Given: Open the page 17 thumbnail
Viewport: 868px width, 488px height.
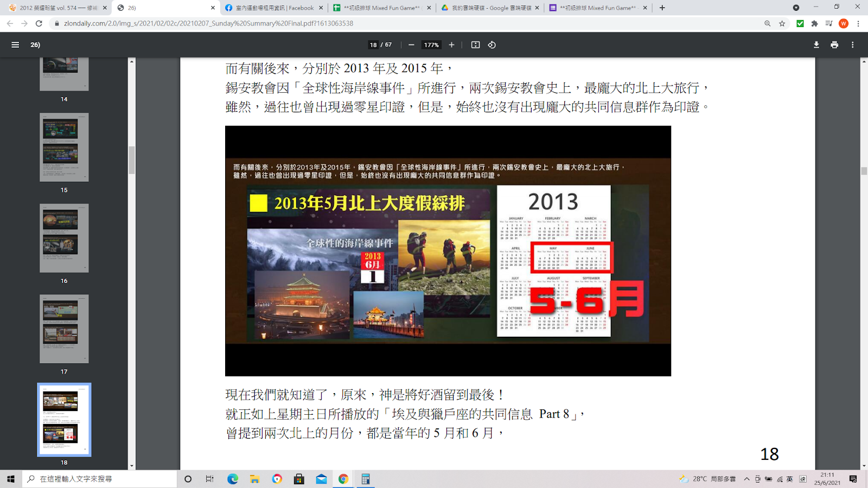Looking at the screenshot, I should [64, 329].
